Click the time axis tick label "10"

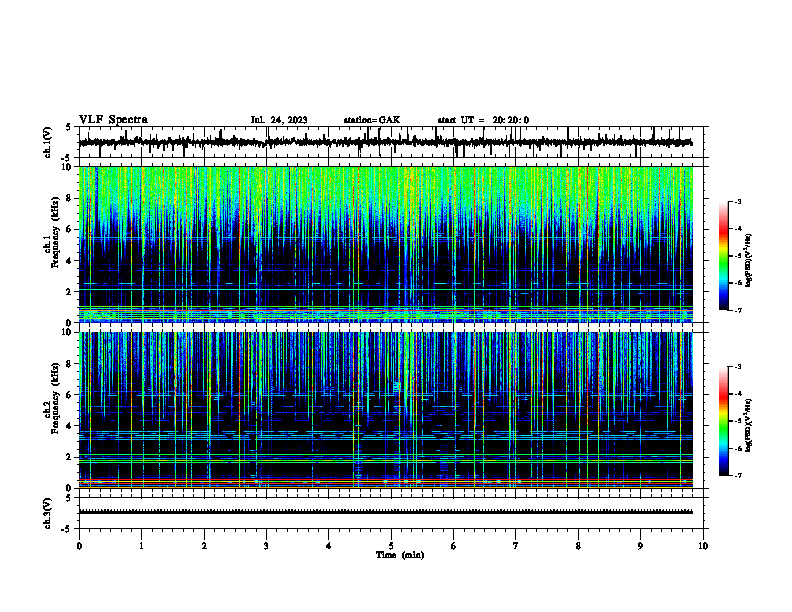(x=703, y=546)
